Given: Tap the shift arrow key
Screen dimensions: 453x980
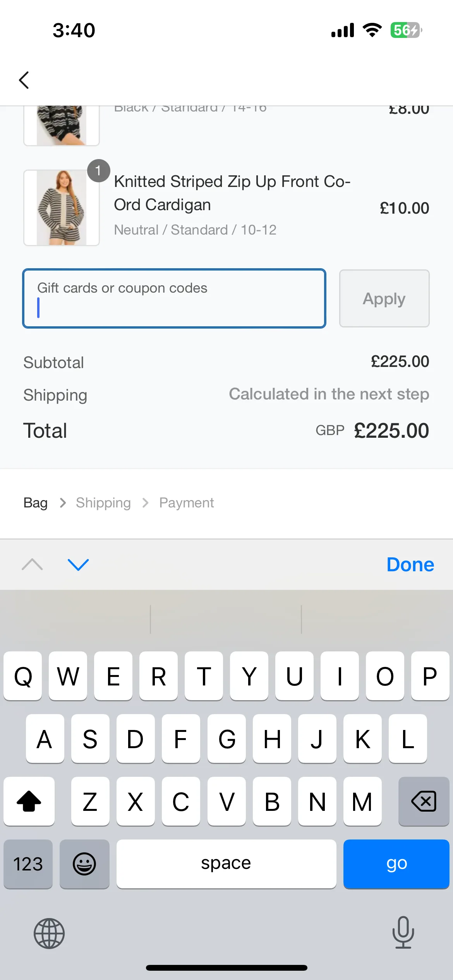Looking at the screenshot, I should tap(29, 801).
